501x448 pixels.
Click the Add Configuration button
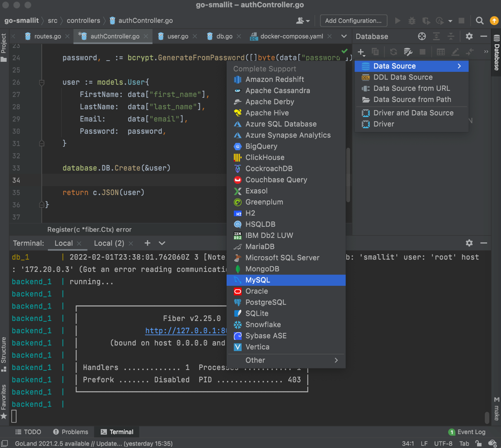tap(353, 21)
